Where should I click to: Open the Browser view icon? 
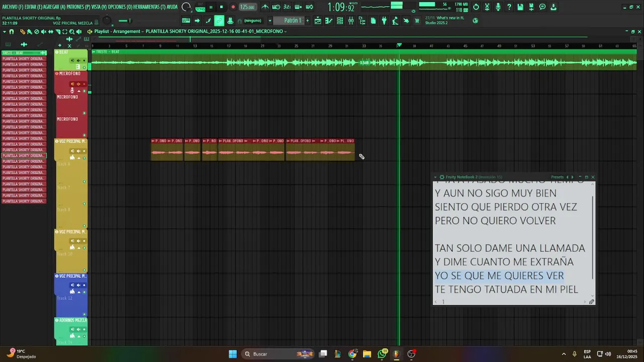(362, 21)
